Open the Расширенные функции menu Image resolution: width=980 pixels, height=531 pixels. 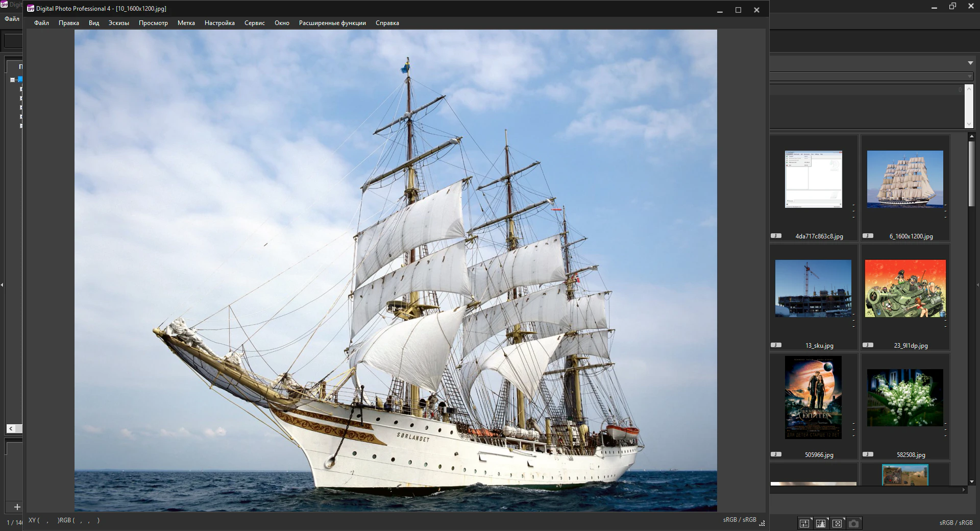click(x=332, y=23)
